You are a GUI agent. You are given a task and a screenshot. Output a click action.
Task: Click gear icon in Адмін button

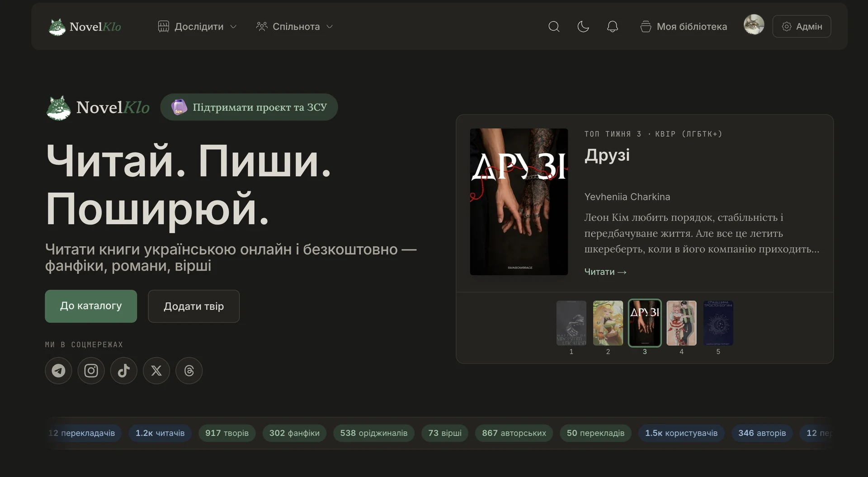coord(787,27)
